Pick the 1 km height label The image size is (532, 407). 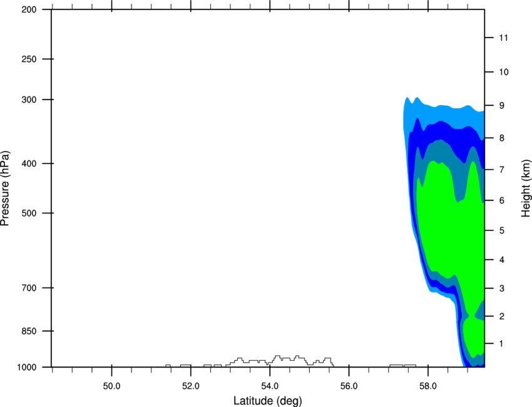coord(502,344)
